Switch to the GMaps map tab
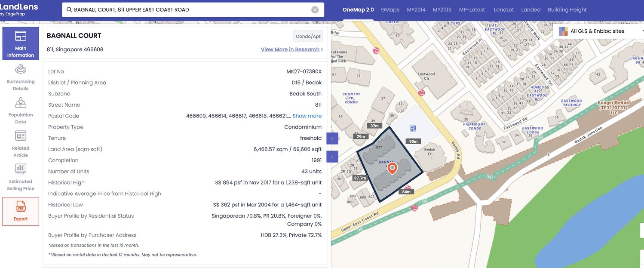The width and height of the screenshot is (644, 268). click(x=390, y=10)
